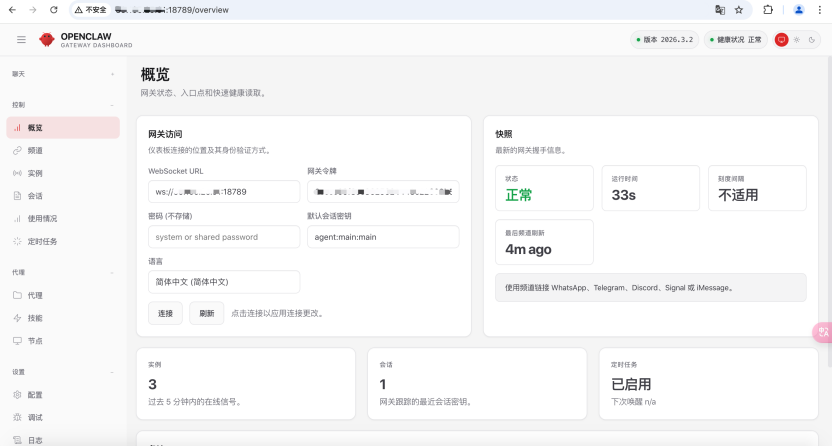The height and width of the screenshot is (446, 832).
Task: Select the system theme monitor button
Action: click(x=782, y=40)
